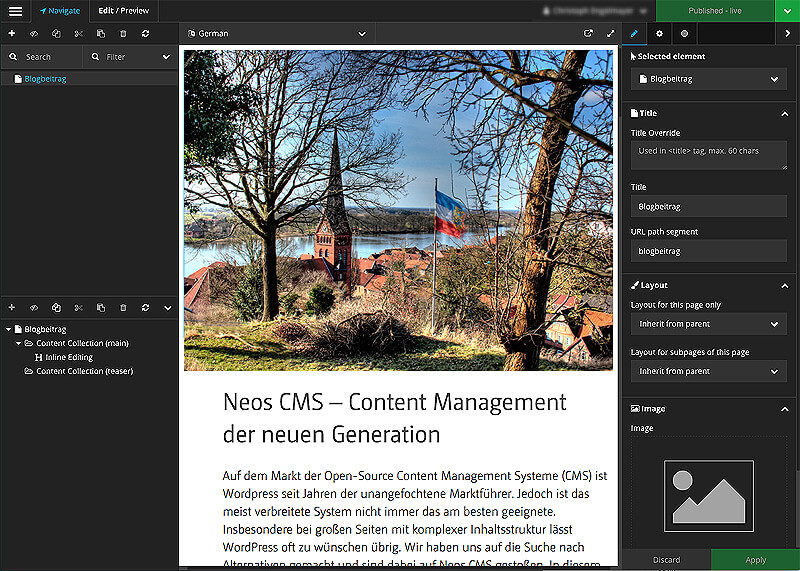Collapse the Title section in the inspector

point(785,114)
